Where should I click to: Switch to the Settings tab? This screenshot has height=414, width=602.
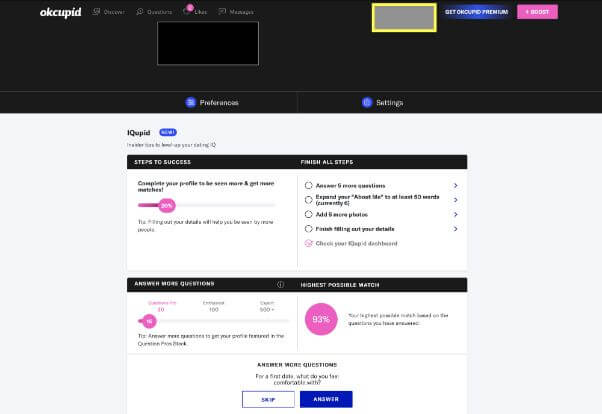coord(382,103)
